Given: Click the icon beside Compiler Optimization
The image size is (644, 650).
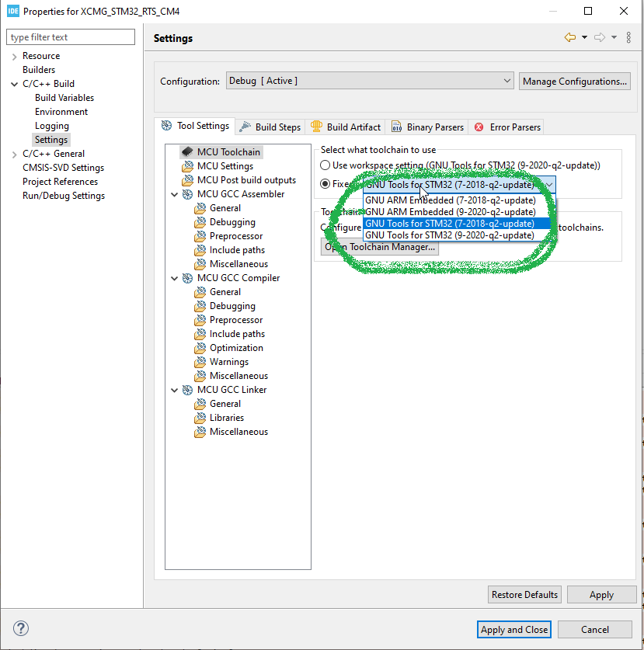Looking at the screenshot, I should [x=200, y=348].
